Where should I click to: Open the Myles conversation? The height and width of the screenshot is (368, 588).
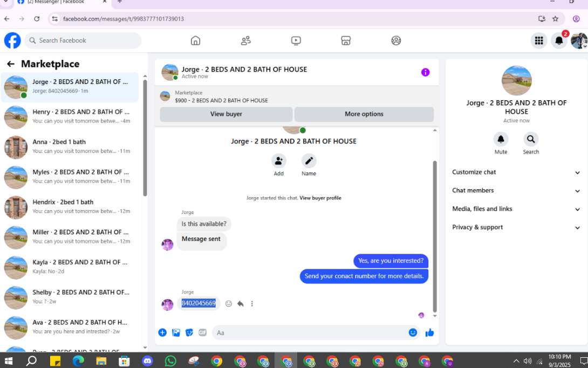pyautogui.click(x=70, y=177)
